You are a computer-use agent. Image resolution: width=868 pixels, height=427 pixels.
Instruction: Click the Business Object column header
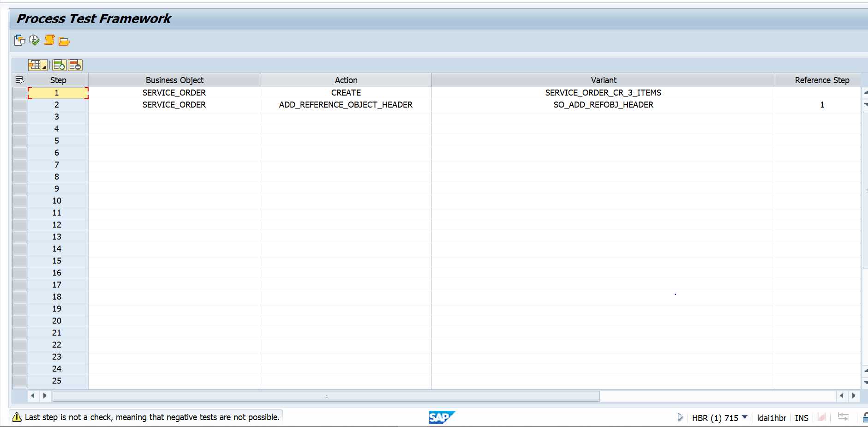[x=174, y=80]
